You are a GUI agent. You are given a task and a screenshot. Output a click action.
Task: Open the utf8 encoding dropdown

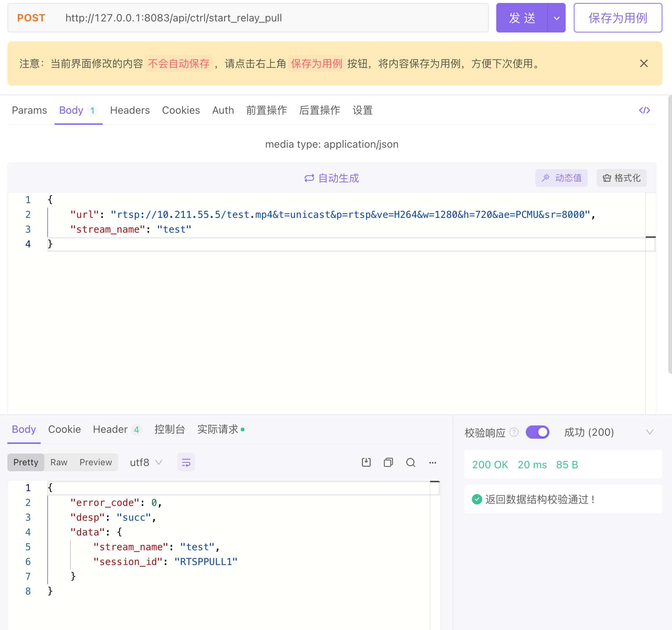[x=146, y=462]
